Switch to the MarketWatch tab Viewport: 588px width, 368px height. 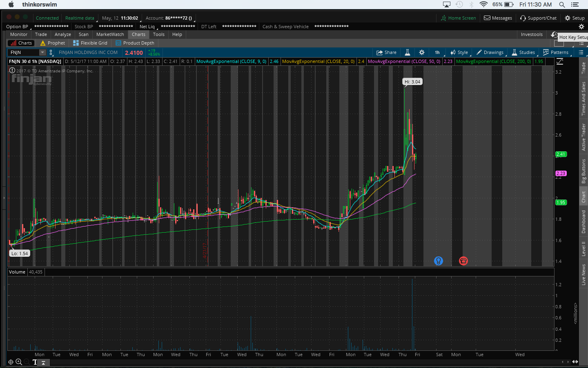[x=110, y=34]
